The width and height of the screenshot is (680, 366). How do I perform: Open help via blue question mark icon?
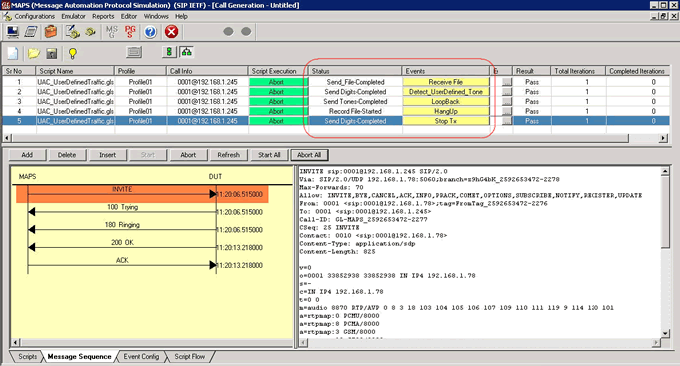150,32
